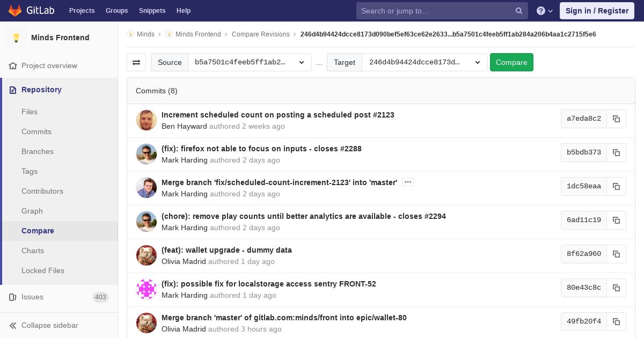Copy commit SHA a7eda8c2
The image size is (644, 338).
616,119
